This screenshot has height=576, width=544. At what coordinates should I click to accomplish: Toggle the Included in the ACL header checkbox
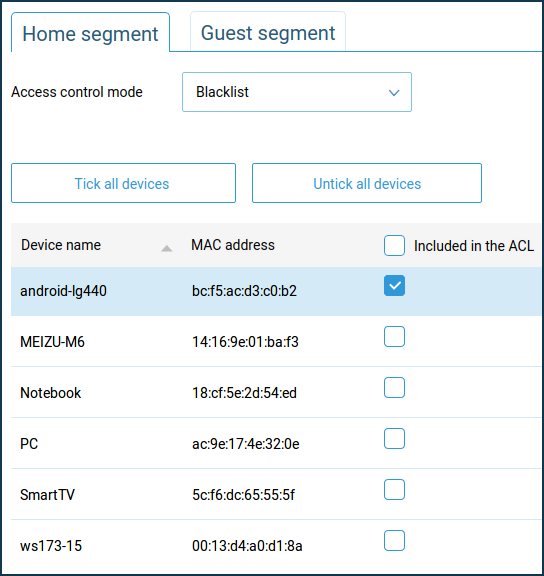[395, 245]
